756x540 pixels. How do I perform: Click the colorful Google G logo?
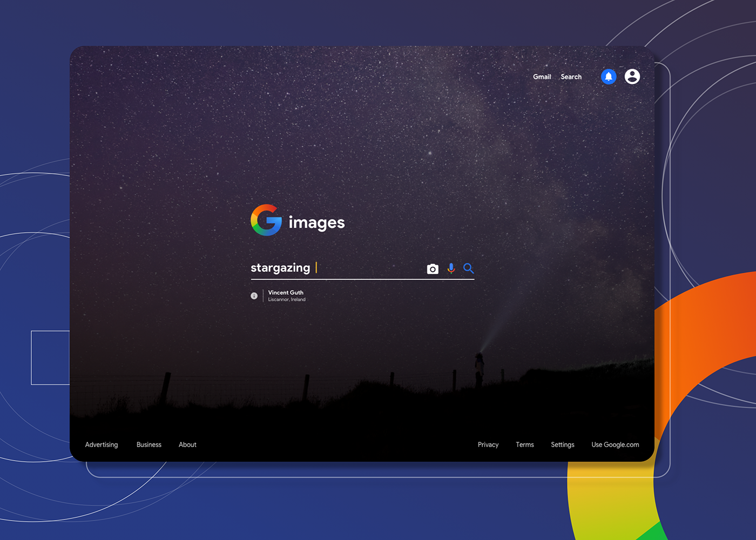pos(266,220)
